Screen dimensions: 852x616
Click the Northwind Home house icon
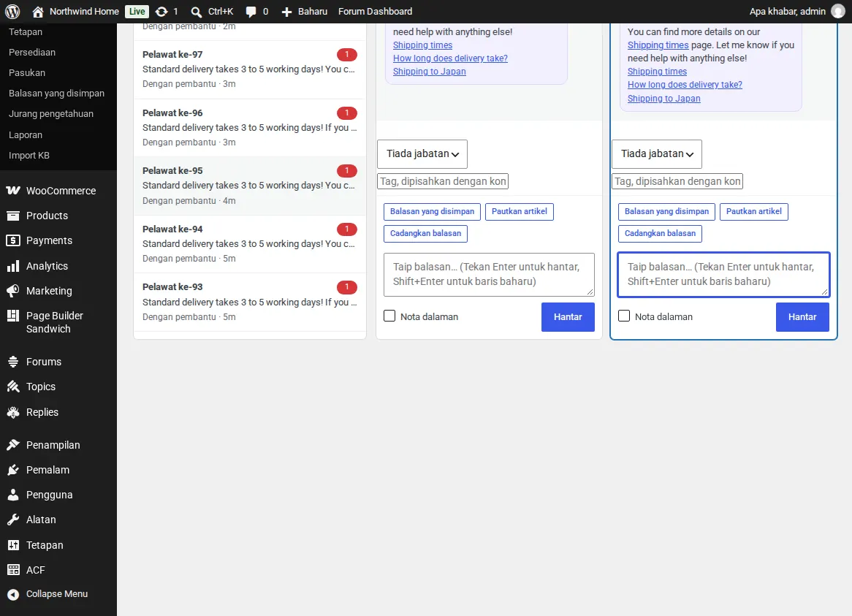pyautogui.click(x=37, y=12)
